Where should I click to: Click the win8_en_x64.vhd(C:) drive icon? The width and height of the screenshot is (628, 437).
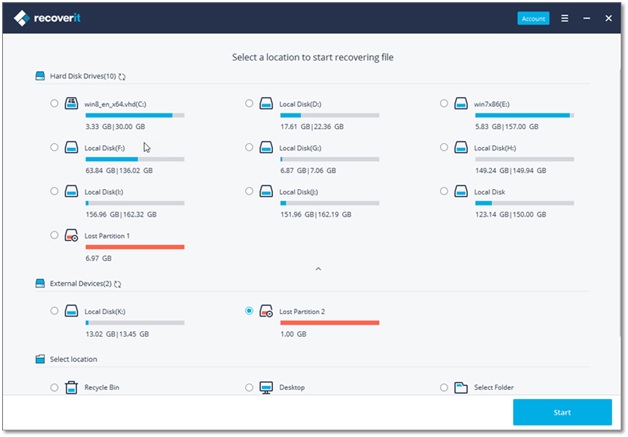coord(72,103)
